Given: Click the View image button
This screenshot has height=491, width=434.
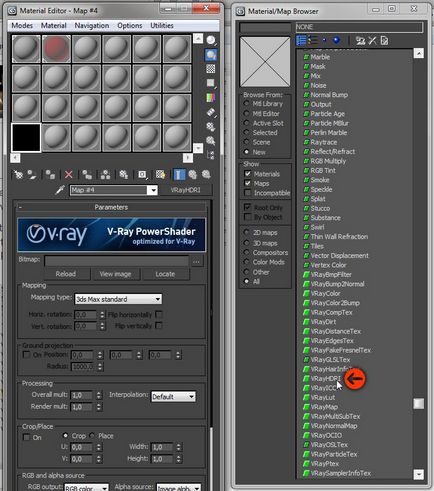Looking at the screenshot, I should click(115, 274).
